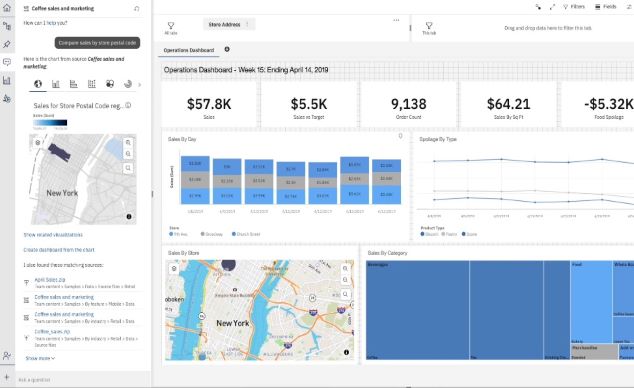Click the relationships icon in the top toolbar
The height and width of the screenshot is (388, 634).
(538, 7)
